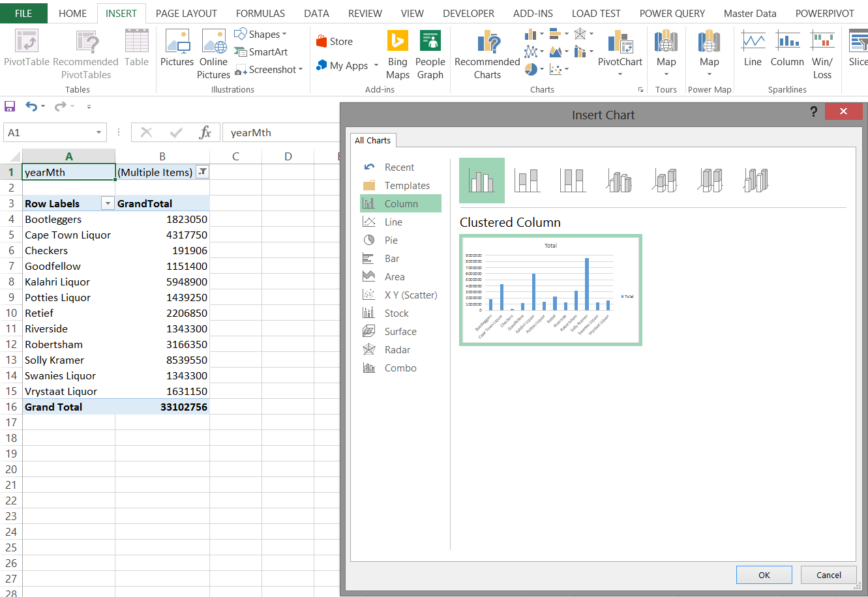Image resolution: width=868 pixels, height=597 pixels.
Task: Switch to the PAGE LAYOUT ribbon tab
Action: pyautogui.click(x=186, y=13)
